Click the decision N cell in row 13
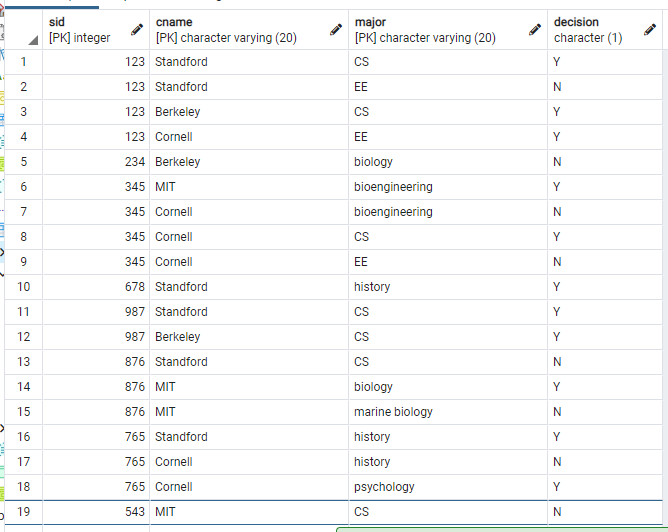668x532 pixels. click(x=605, y=362)
